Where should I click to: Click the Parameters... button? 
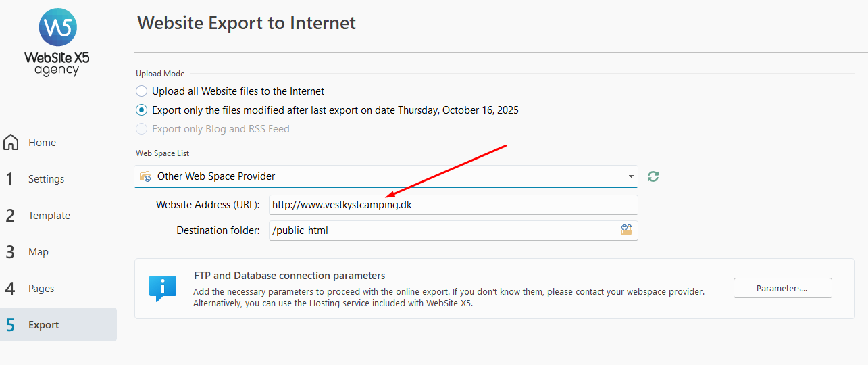pyautogui.click(x=782, y=288)
